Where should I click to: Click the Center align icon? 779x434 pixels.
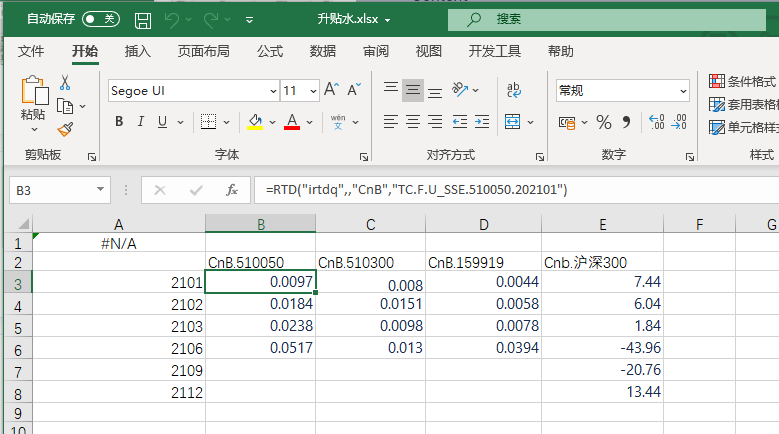click(x=413, y=121)
